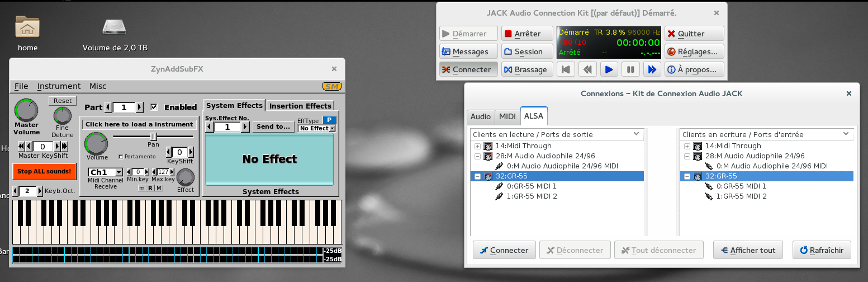Viewport: 868px width, 282px height.
Task: Toggle the R button below Min.key
Action: (150, 188)
